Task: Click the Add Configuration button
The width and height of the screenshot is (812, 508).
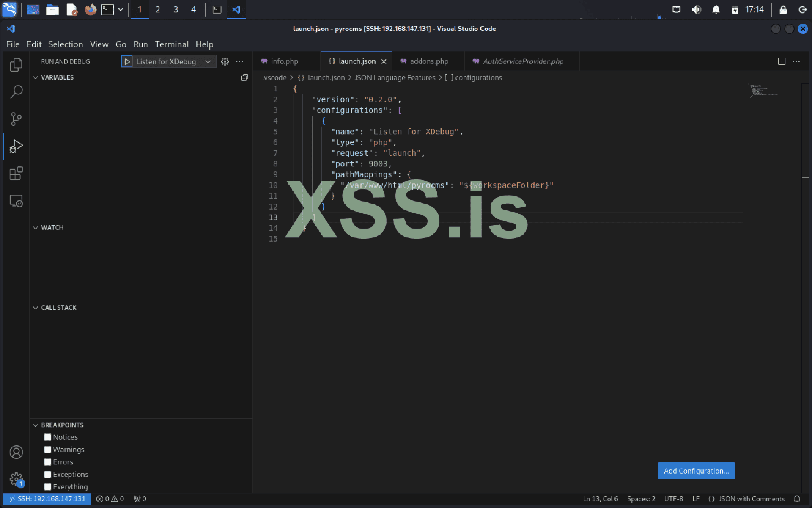Action: click(696, 471)
